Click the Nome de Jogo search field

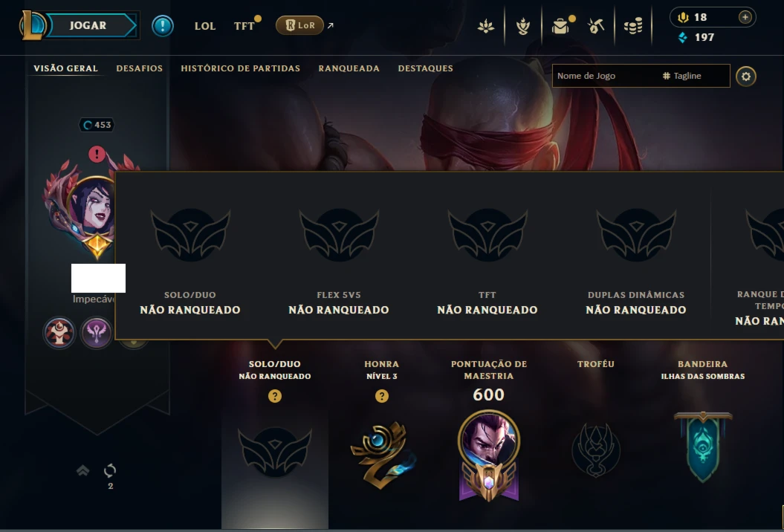point(641,76)
